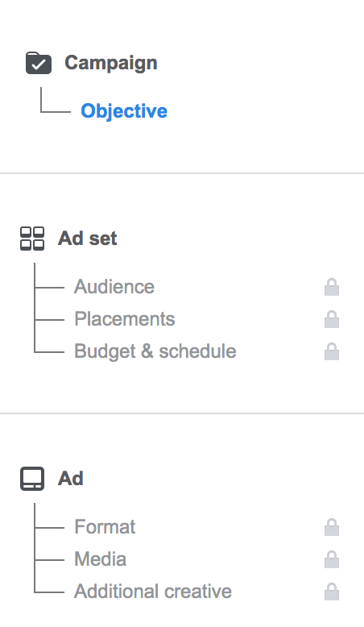
Task: Open the Objective step
Action: pyautogui.click(x=124, y=111)
